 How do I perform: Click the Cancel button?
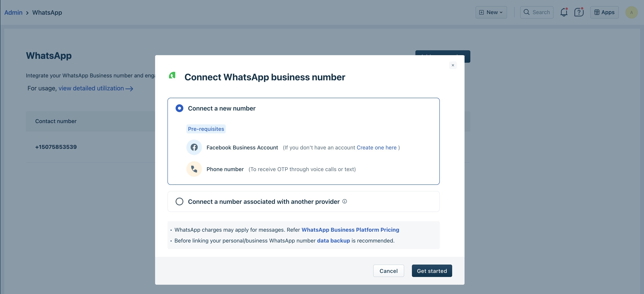click(389, 271)
